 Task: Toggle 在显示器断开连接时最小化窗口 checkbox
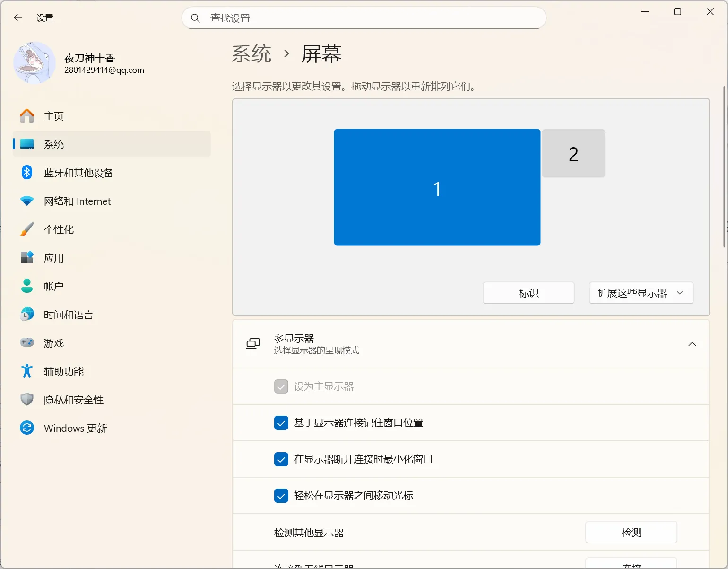point(281,459)
